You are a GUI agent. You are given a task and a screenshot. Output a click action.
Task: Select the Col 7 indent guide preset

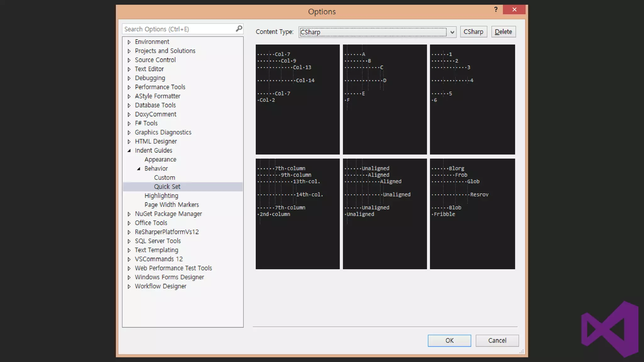[x=297, y=99]
